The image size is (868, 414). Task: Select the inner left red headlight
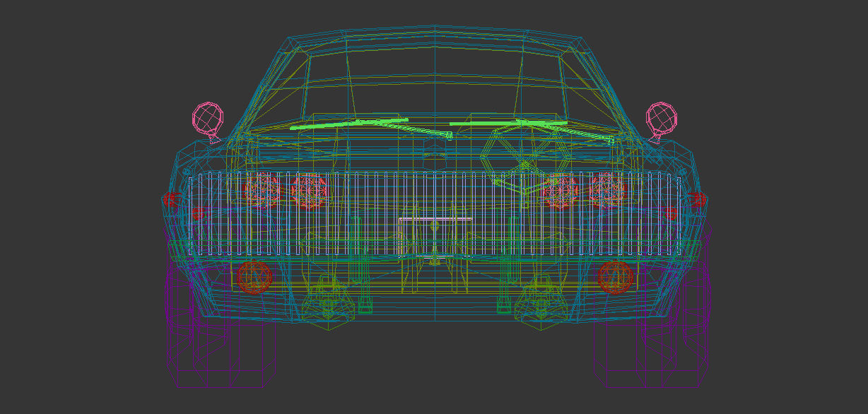coord(310,191)
